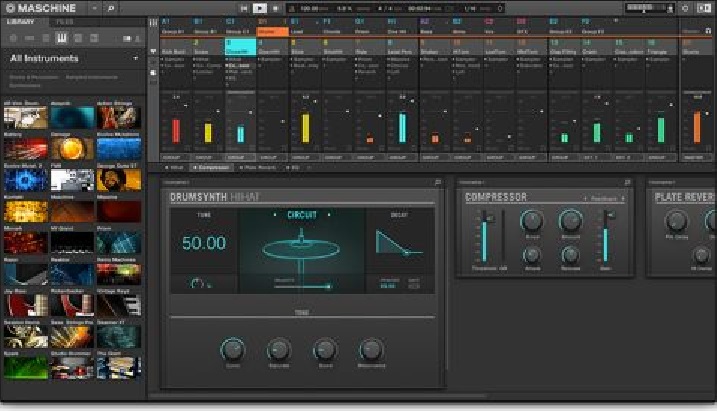
Task: Select next Compressor mode after Feedback
Action: click(623, 199)
